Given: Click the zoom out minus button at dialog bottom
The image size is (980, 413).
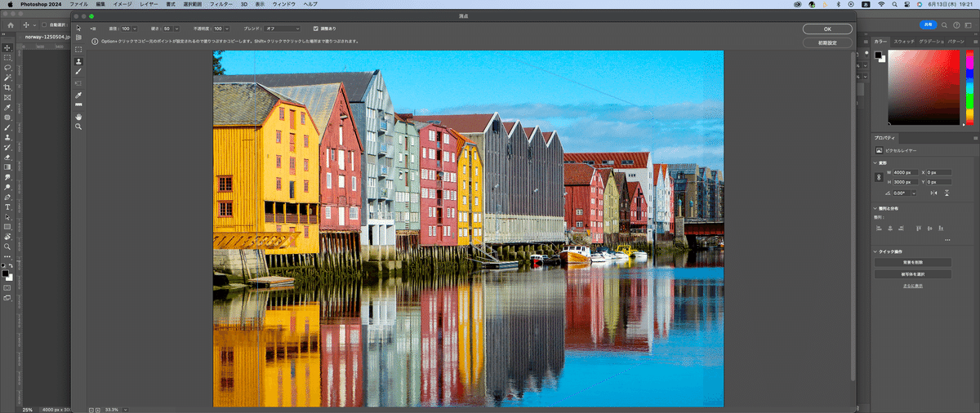Looking at the screenshot, I should pyautogui.click(x=91, y=409).
